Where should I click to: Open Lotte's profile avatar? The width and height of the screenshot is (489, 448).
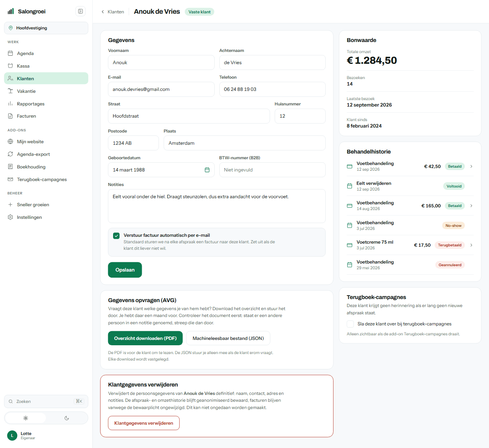(x=12, y=435)
